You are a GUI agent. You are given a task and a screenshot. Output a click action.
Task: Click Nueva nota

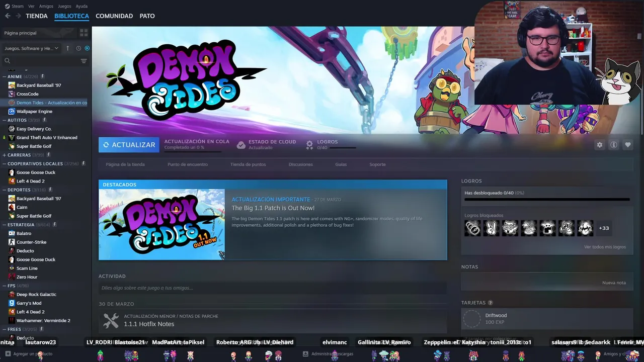[x=614, y=283]
